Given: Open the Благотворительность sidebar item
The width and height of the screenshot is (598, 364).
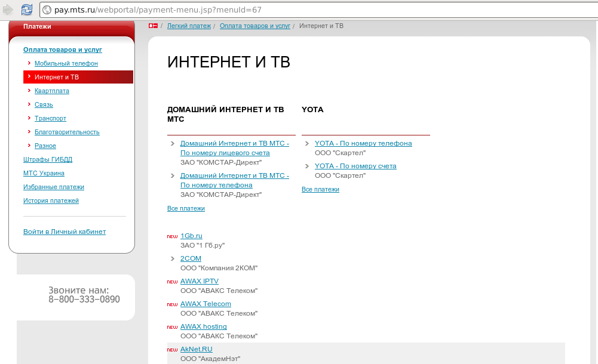Looking at the screenshot, I should [67, 132].
